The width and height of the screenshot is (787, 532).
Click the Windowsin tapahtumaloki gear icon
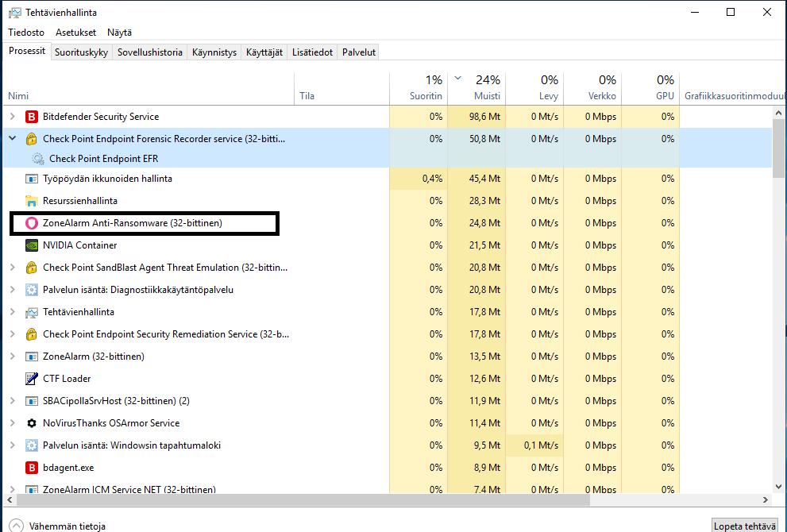pos(32,445)
